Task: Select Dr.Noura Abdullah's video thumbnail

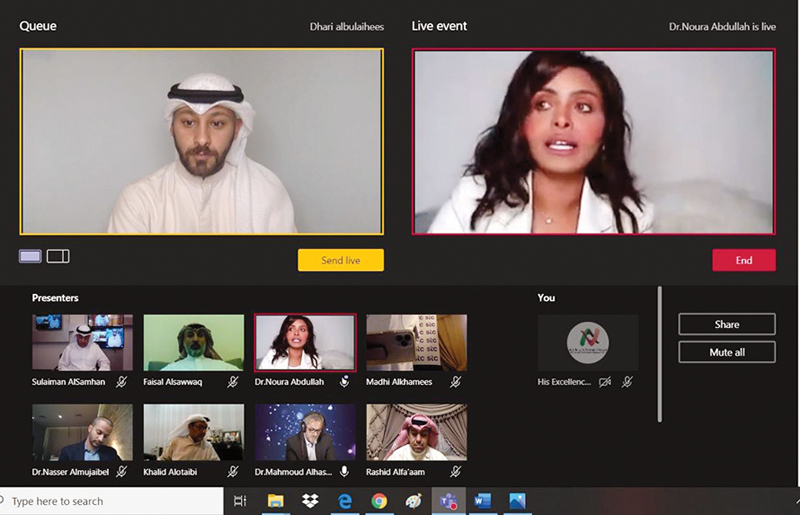Action: 305,342
